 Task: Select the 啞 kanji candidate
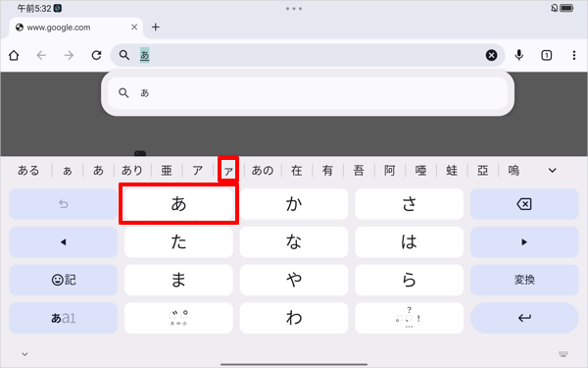(x=420, y=171)
